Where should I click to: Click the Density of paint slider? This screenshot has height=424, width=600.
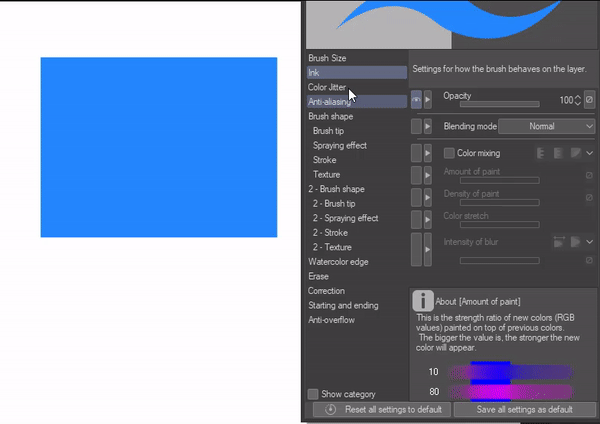click(x=500, y=202)
